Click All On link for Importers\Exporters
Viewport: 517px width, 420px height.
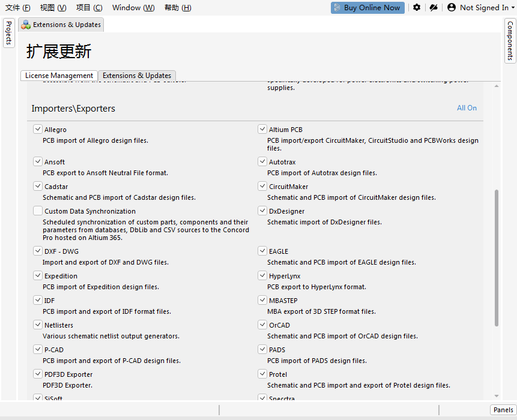click(467, 108)
